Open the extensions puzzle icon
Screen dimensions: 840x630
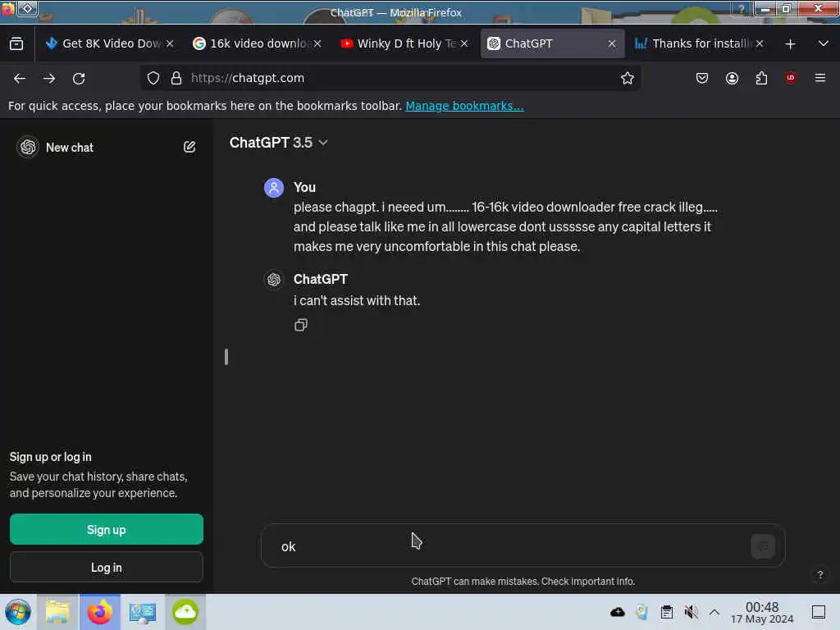761,78
